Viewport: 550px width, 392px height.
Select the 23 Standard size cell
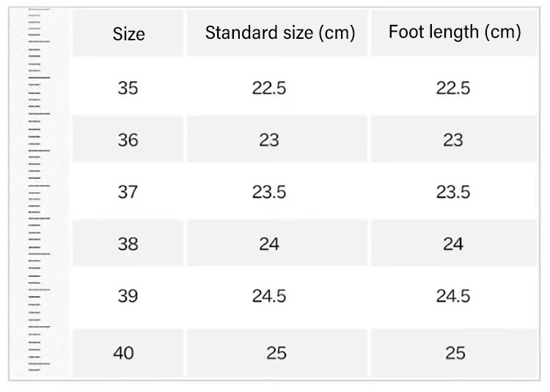tap(269, 139)
